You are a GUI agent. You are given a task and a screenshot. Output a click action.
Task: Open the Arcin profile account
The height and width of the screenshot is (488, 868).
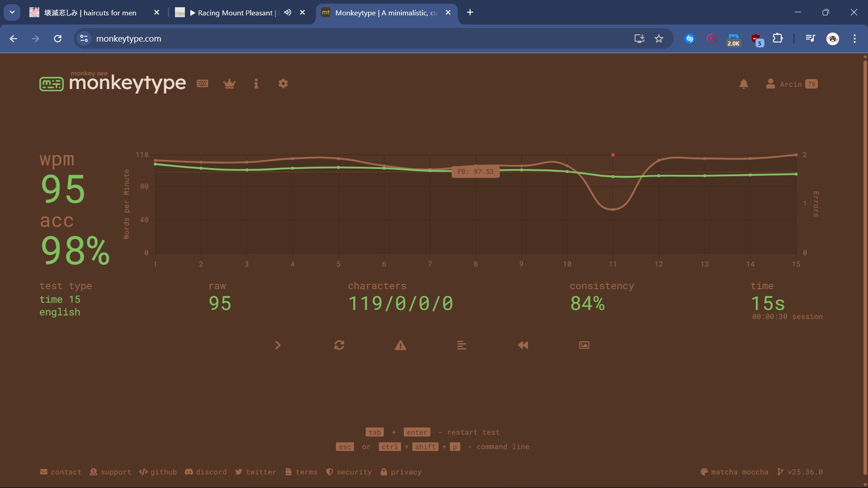tap(791, 84)
